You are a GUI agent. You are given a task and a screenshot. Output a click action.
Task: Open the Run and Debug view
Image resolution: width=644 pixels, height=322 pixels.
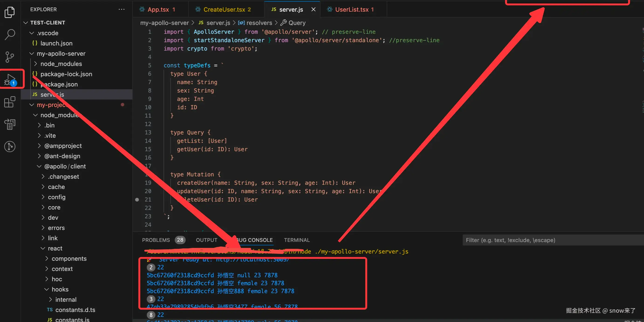click(10, 79)
